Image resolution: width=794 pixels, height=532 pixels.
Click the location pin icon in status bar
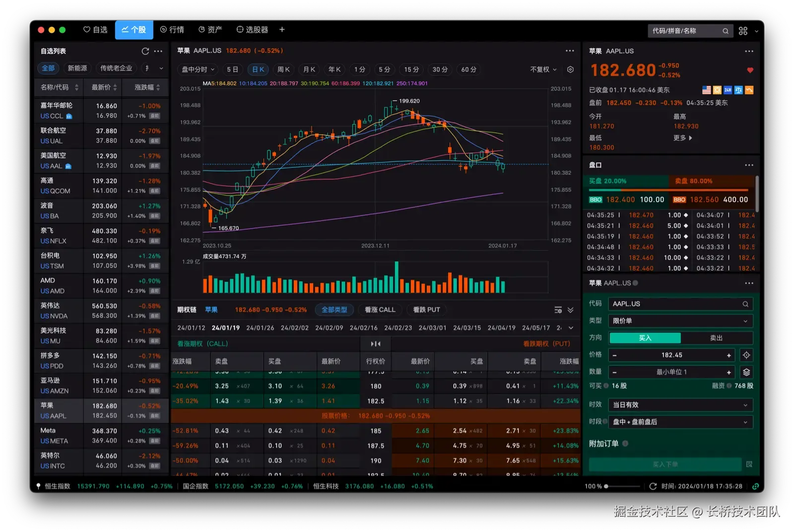[x=39, y=486]
